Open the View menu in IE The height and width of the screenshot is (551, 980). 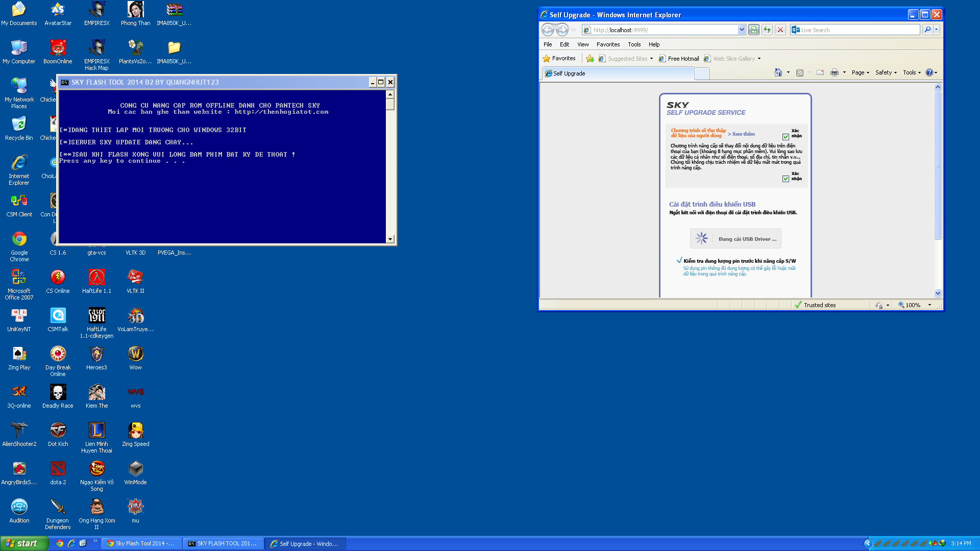click(583, 44)
